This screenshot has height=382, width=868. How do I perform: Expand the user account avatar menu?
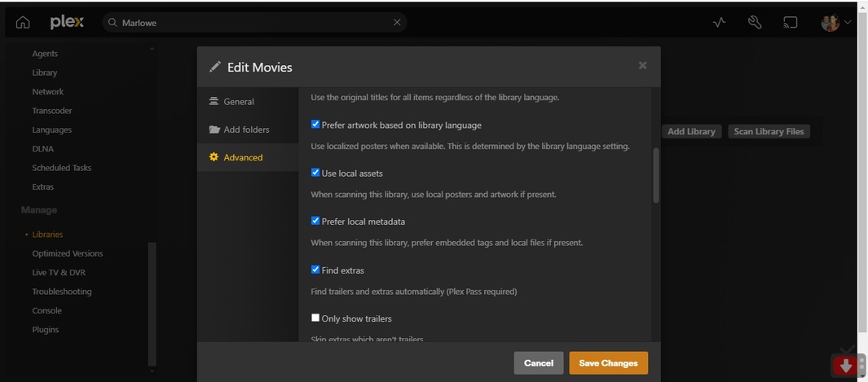pyautogui.click(x=835, y=23)
